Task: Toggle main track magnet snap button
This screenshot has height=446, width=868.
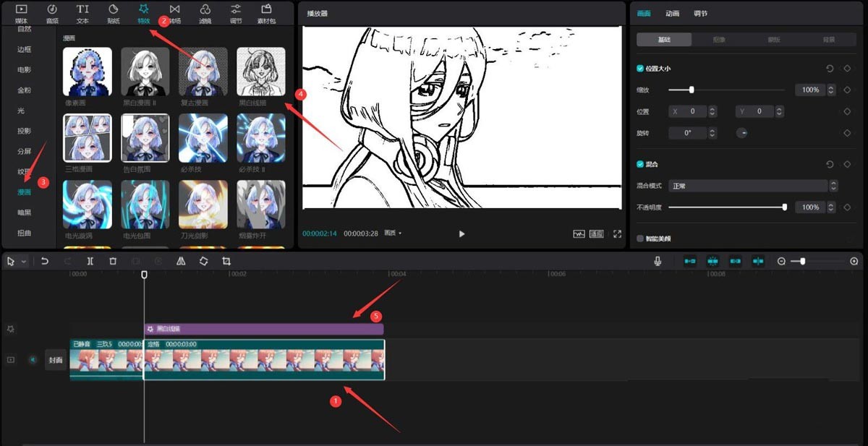Action: tap(690, 261)
